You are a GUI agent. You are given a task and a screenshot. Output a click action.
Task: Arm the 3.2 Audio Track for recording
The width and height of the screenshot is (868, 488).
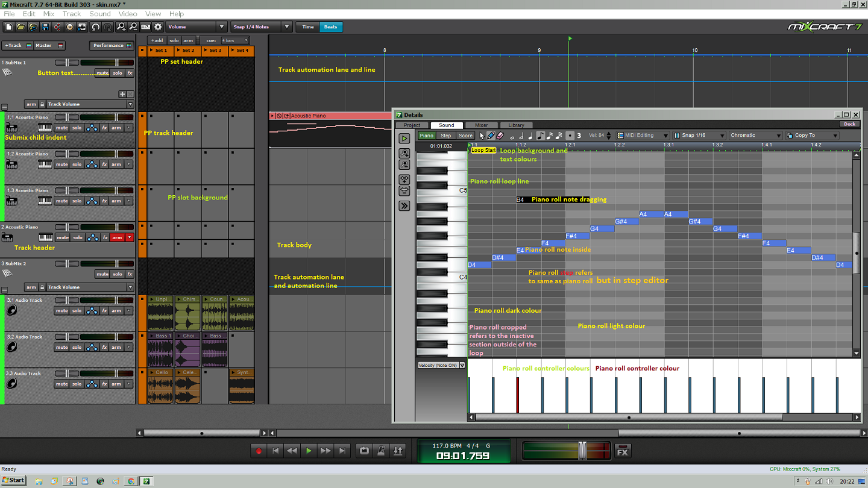[x=117, y=348]
